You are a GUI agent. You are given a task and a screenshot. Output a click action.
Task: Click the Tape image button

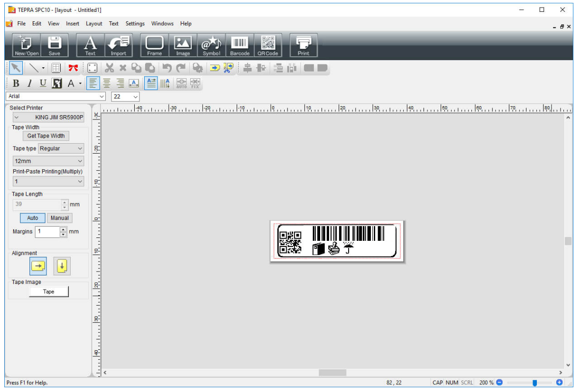click(49, 292)
